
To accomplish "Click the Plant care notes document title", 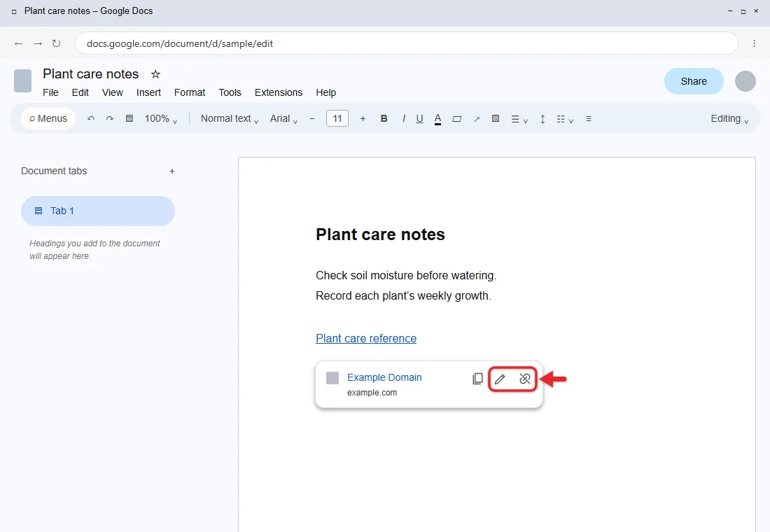I will pos(91,74).
